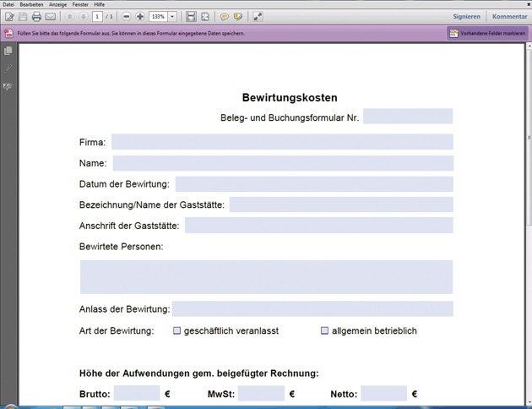Screen dimensions: 532x409
Task: Open the Kommentar pane
Action: pyautogui.click(x=509, y=17)
